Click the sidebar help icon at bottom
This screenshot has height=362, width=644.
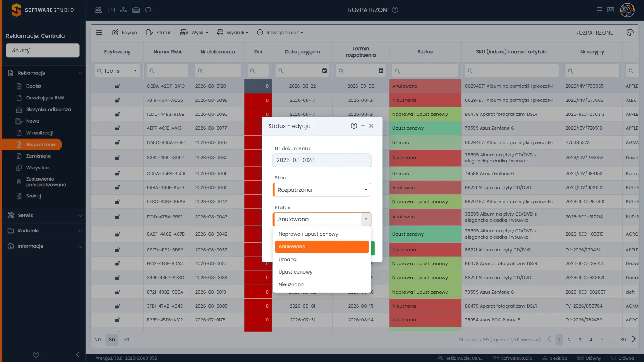pyautogui.click(x=36, y=354)
